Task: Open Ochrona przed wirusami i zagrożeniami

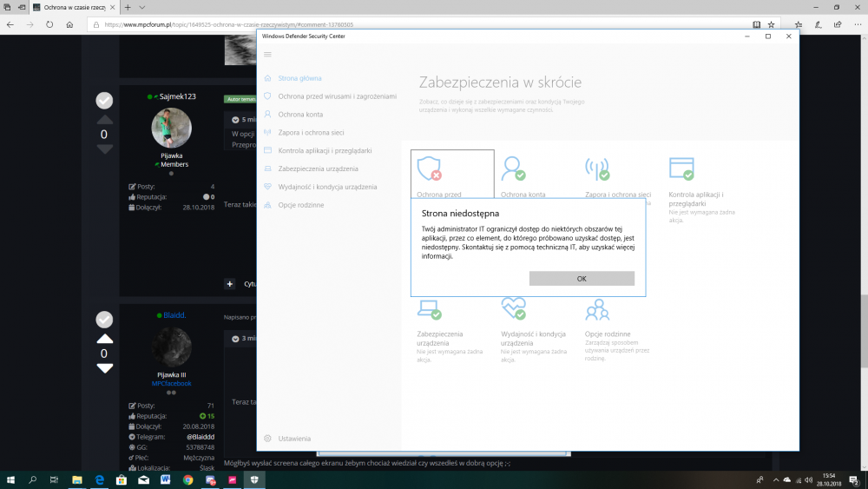Action: [337, 96]
